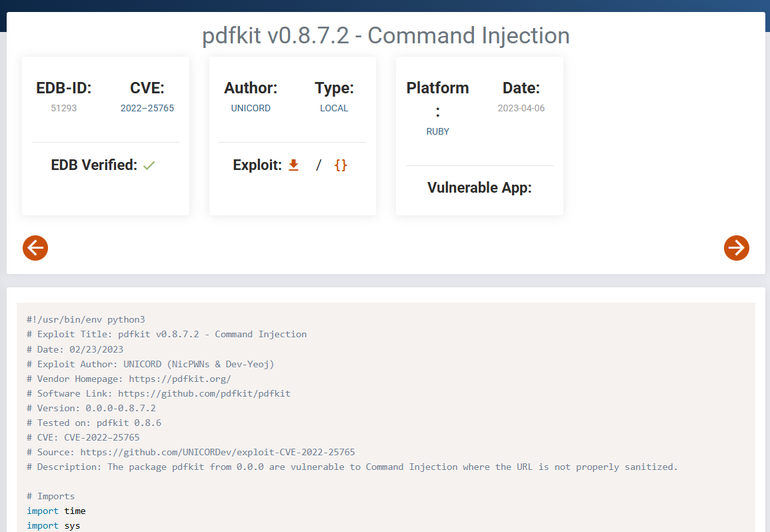The image size is (770, 532).
Task: Filter by LOCAL exploit type
Action: point(334,108)
